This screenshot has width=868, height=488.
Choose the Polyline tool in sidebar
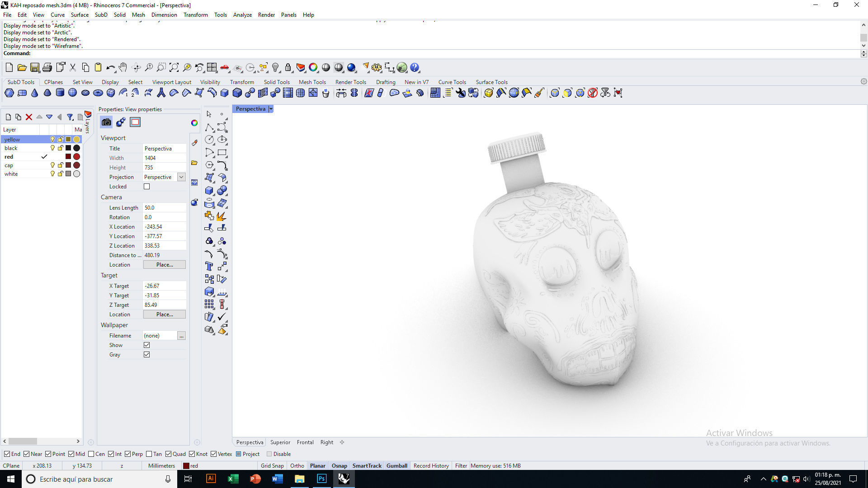pos(209,127)
